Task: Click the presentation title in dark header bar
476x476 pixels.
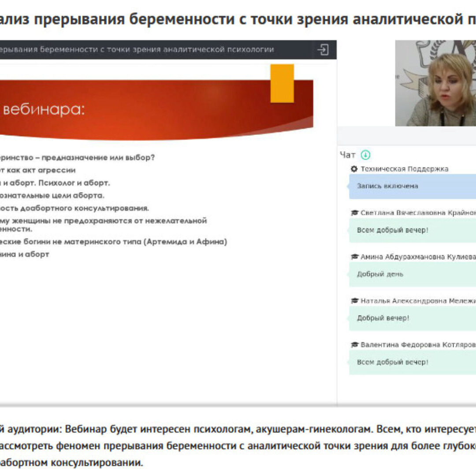Action: 137,49
